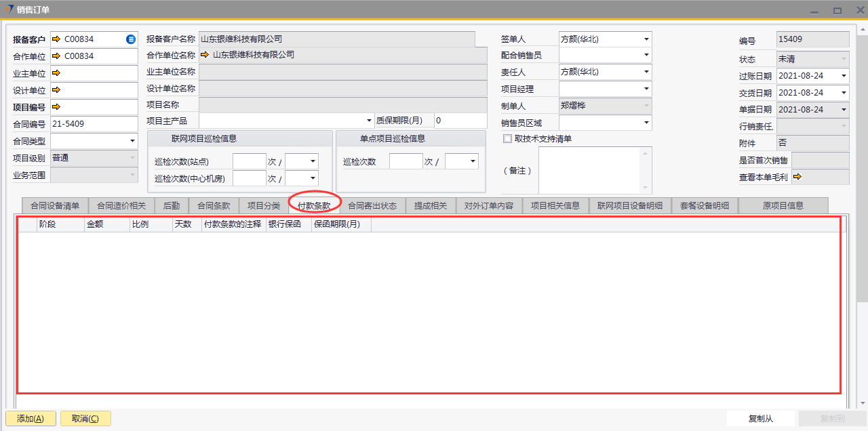
Task: Click into the 备注 text area
Action: coord(588,169)
